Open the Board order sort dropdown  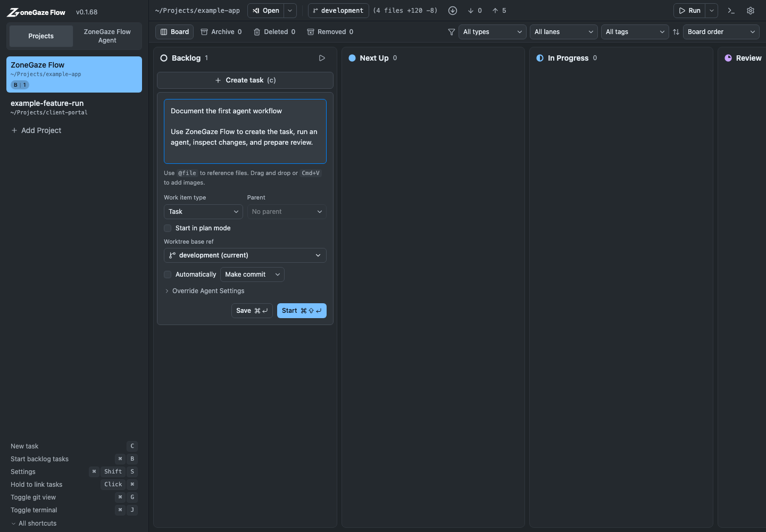pyautogui.click(x=721, y=32)
